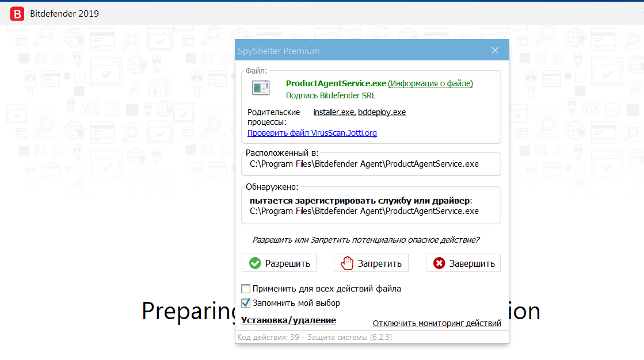Click the Завершить button
This screenshot has width=644, height=360.
pyautogui.click(x=463, y=263)
